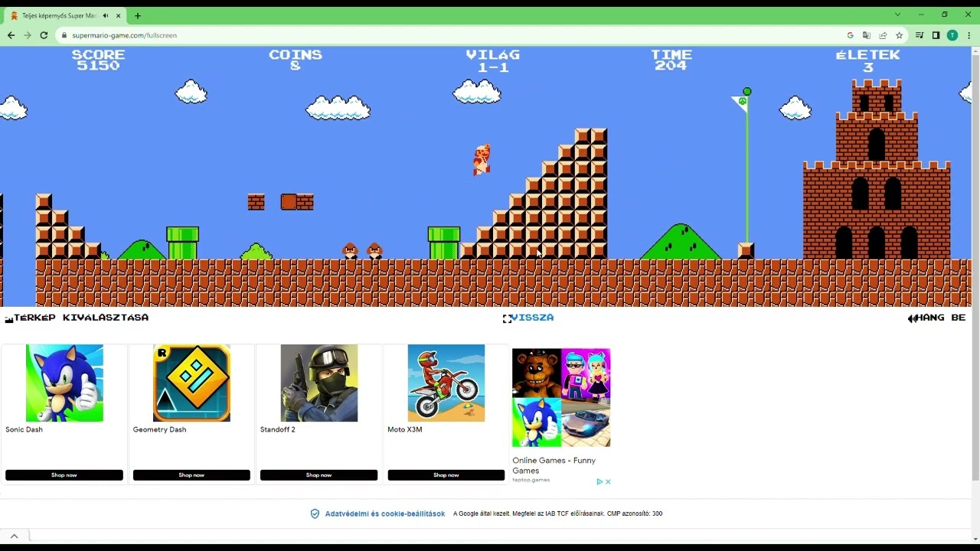Screen dimensions: 980x551
Task: Click the Score 5150 display
Action: [98, 60]
